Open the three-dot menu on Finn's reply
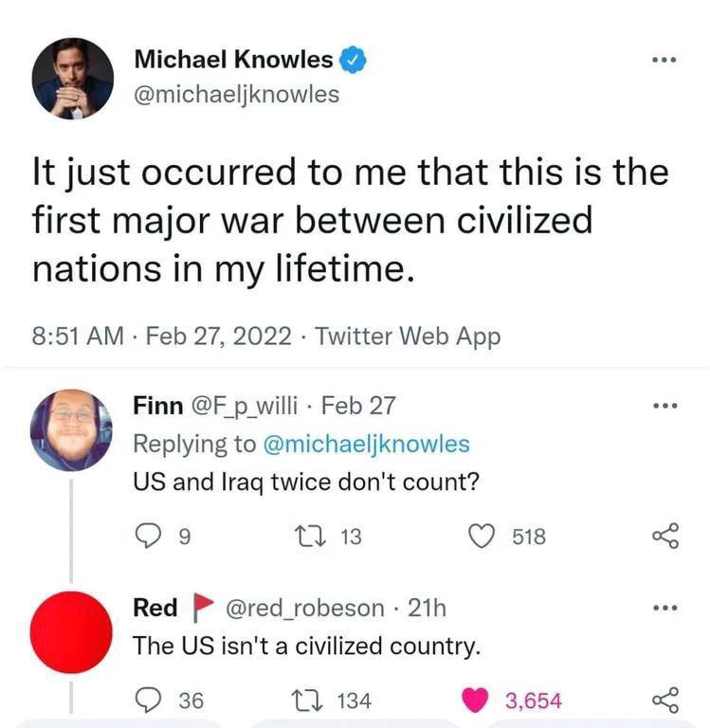 664,406
